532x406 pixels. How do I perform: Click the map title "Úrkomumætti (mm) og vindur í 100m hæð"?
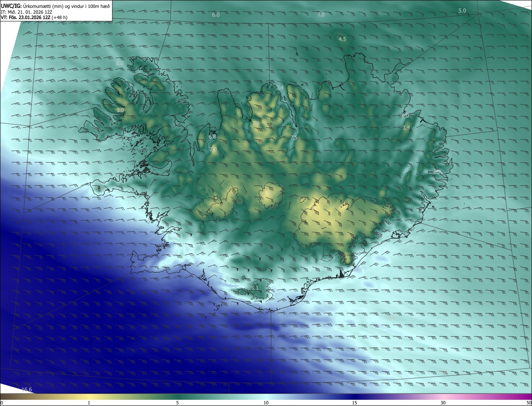[67, 5]
